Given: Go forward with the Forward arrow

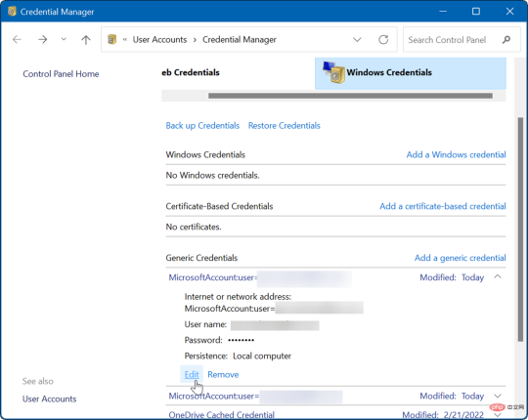Looking at the screenshot, I should click(42, 40).
